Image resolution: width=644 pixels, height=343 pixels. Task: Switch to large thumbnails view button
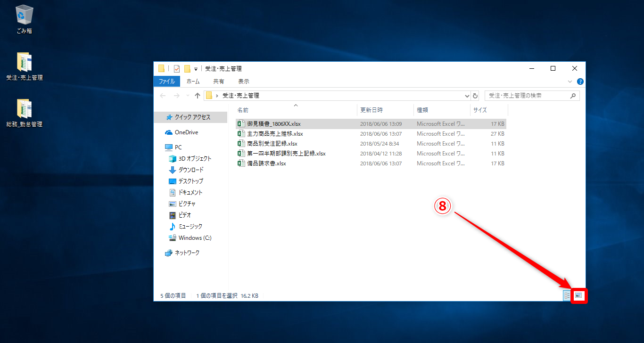(579, 295)
